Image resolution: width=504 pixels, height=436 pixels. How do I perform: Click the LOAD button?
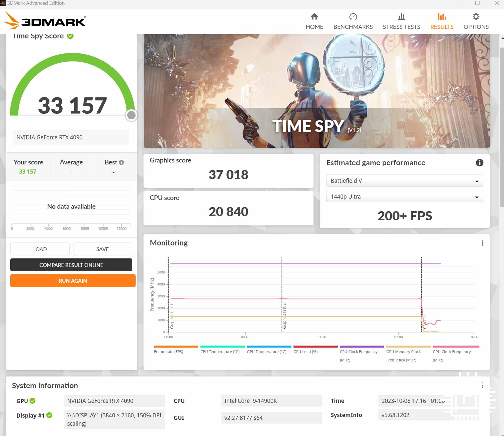pos(40,249)
